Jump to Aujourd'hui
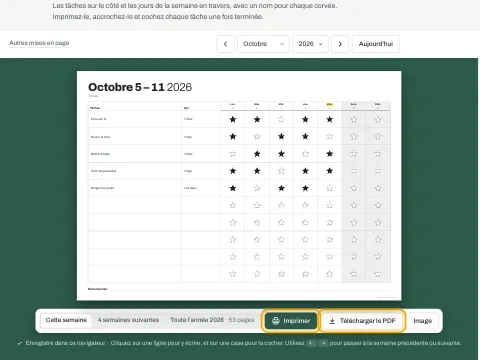This screenshot has width=480, height=360. click(x=376, y=44)
